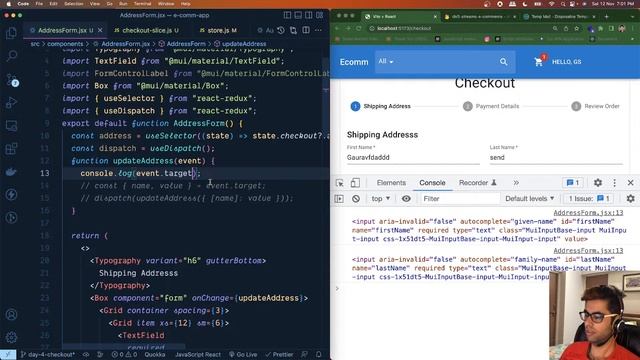This screenshot has width=640, height=360.
Task: Click the split editor icon in editor toolbar
Action: pos(306,30)
